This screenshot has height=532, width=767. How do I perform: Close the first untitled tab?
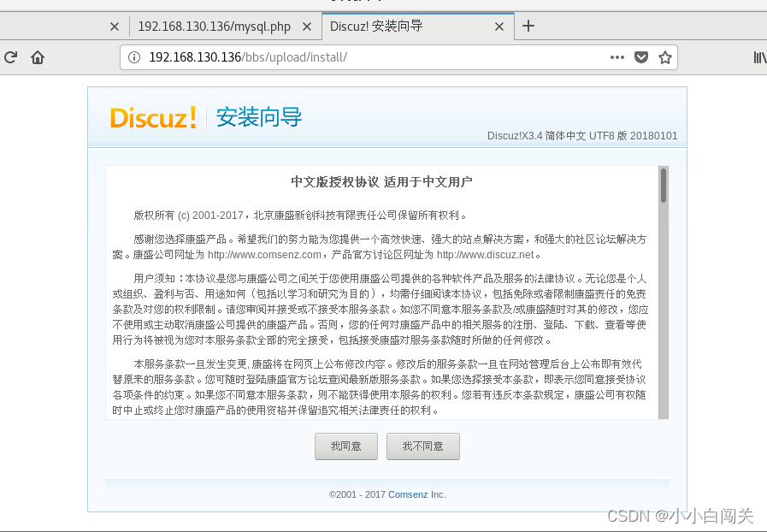pos(115,27)
